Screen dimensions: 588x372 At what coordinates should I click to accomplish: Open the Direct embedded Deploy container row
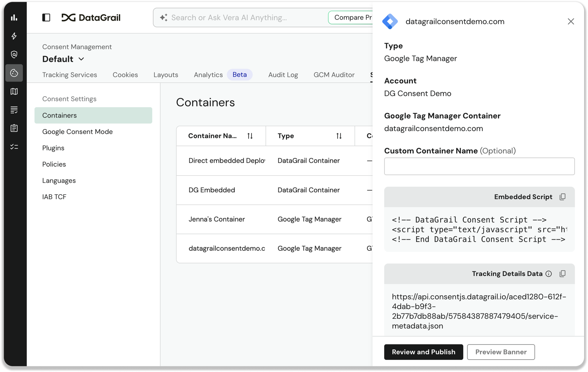274,161
